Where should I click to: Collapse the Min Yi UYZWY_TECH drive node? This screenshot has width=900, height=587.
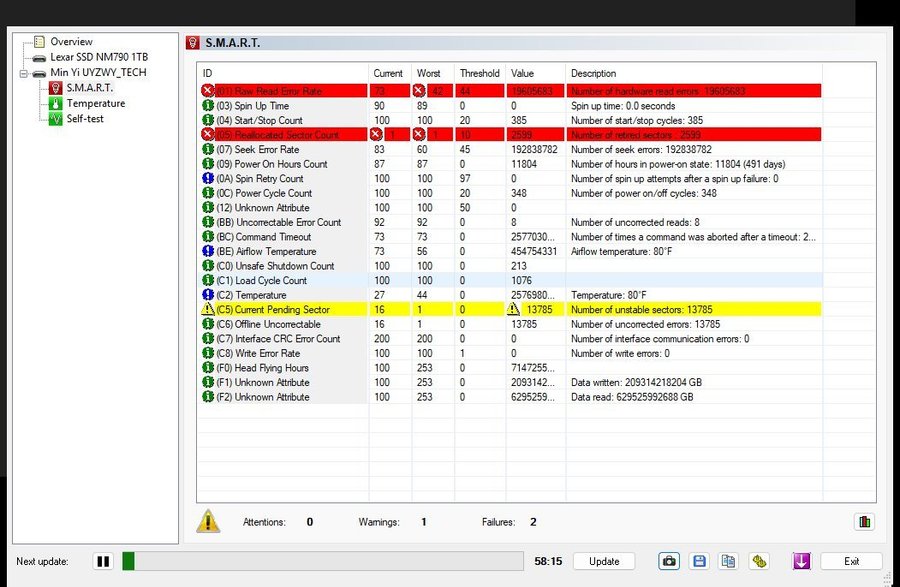tap(24, 73)
